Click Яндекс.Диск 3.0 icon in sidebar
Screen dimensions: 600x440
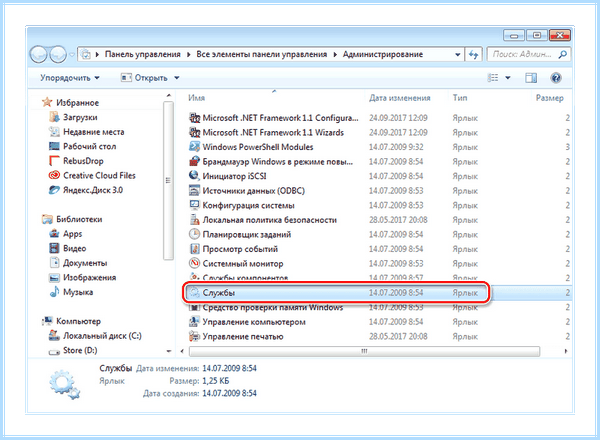coord(54,190)
